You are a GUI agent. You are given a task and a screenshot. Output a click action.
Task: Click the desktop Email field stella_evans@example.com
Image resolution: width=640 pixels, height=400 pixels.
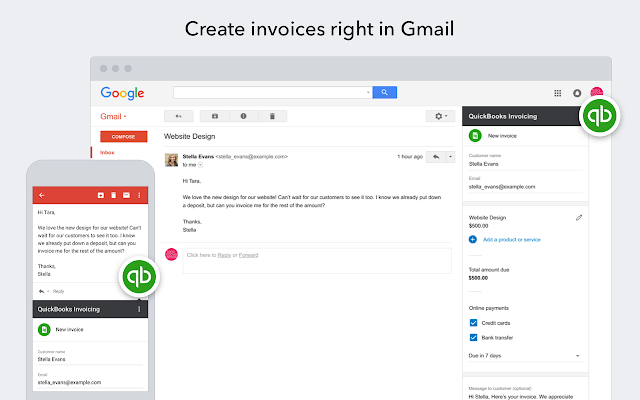coord(525,187)
